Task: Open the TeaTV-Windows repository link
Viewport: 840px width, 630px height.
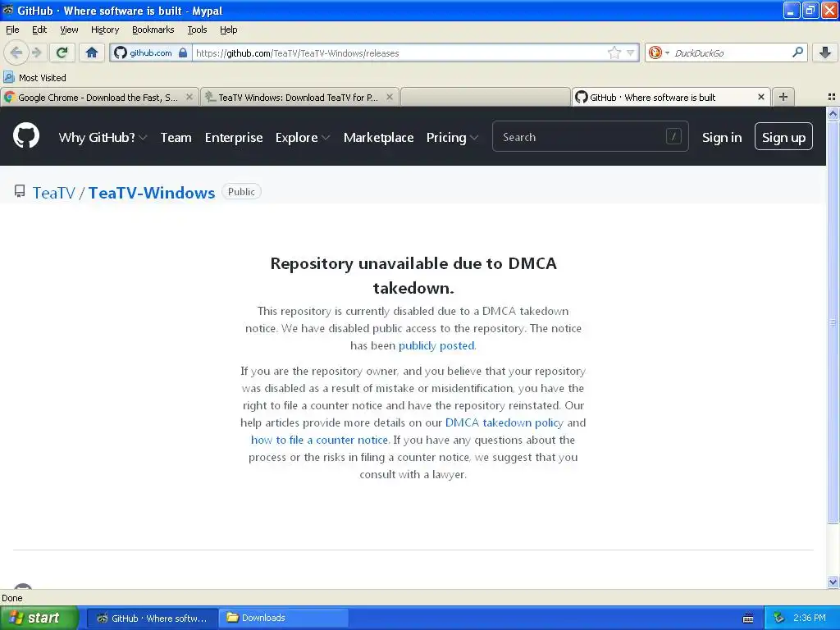Action: click(152, 192)
